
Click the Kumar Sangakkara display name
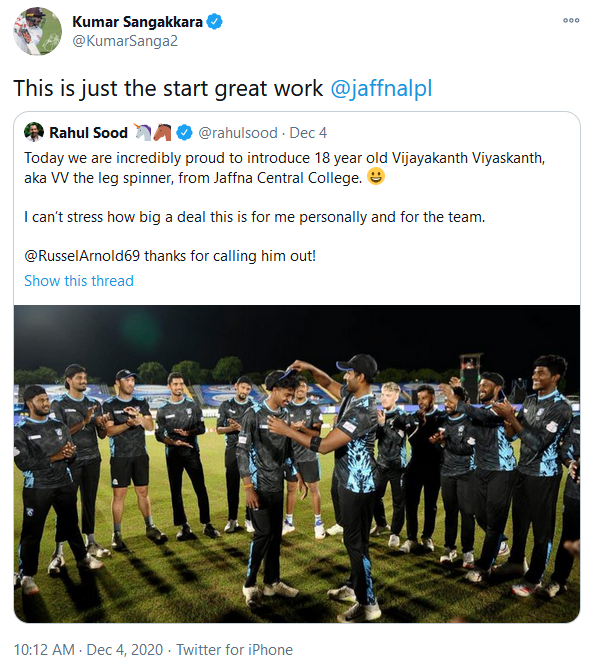point(137,22)
